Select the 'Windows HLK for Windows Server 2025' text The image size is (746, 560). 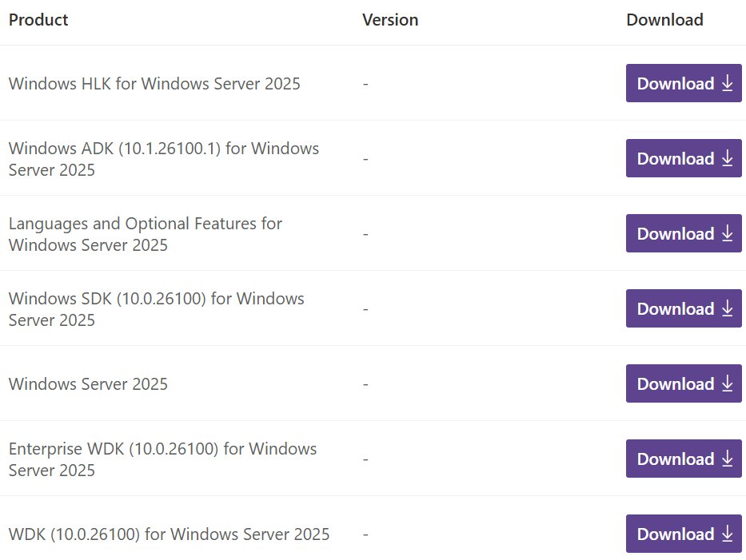pyautogui.click(x=154, y=84)
